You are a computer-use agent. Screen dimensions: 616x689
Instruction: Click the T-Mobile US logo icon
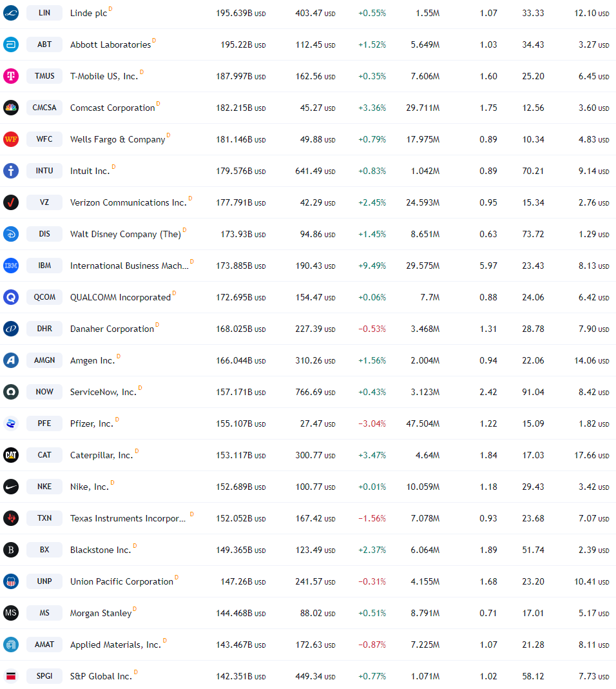tap(11, 76)
